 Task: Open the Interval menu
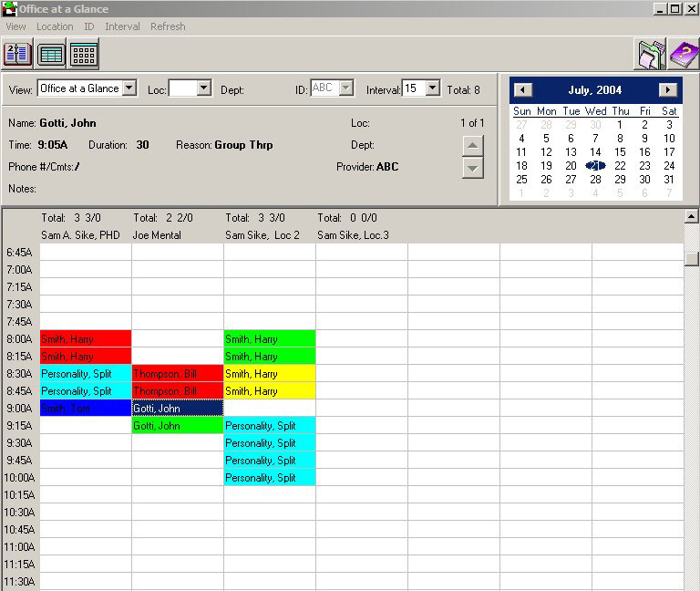tap(122, 26)
